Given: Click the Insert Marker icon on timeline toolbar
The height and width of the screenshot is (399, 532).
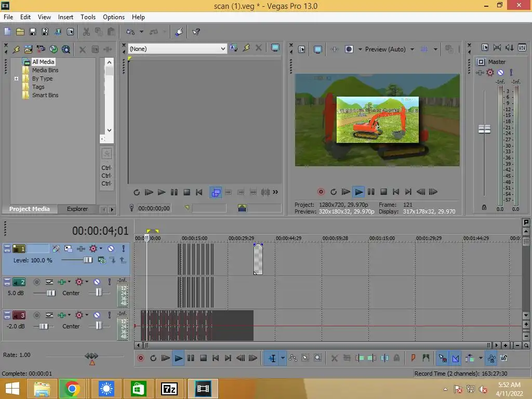Looking at the screenshot, I should pos(413,358).
